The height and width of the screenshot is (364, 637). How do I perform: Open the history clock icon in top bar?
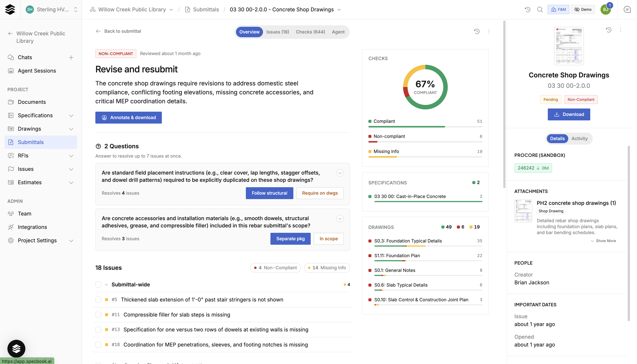[x=527, y=9]
